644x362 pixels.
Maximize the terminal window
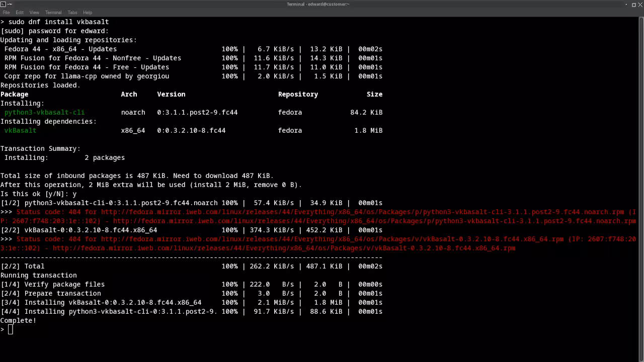tap(634, 5)
